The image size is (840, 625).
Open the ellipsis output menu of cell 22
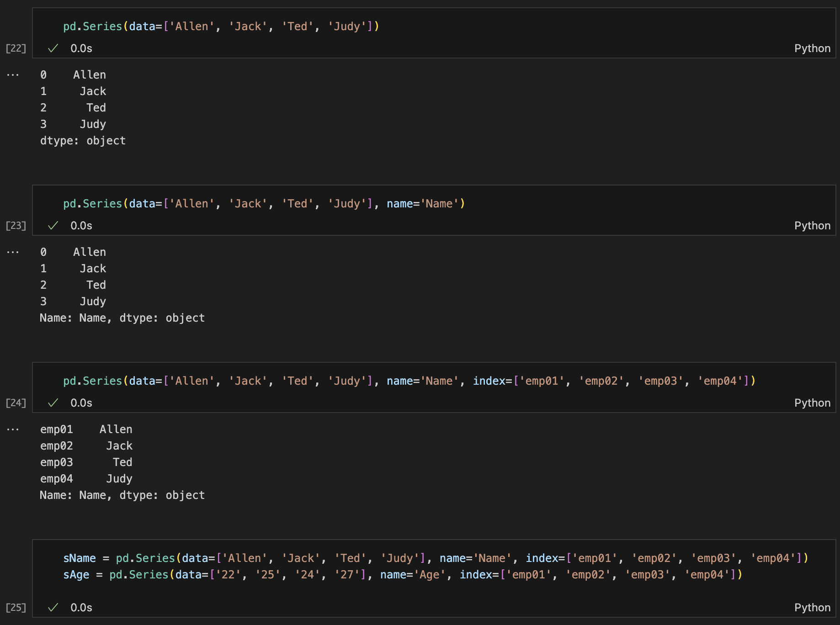pos(13,75)
